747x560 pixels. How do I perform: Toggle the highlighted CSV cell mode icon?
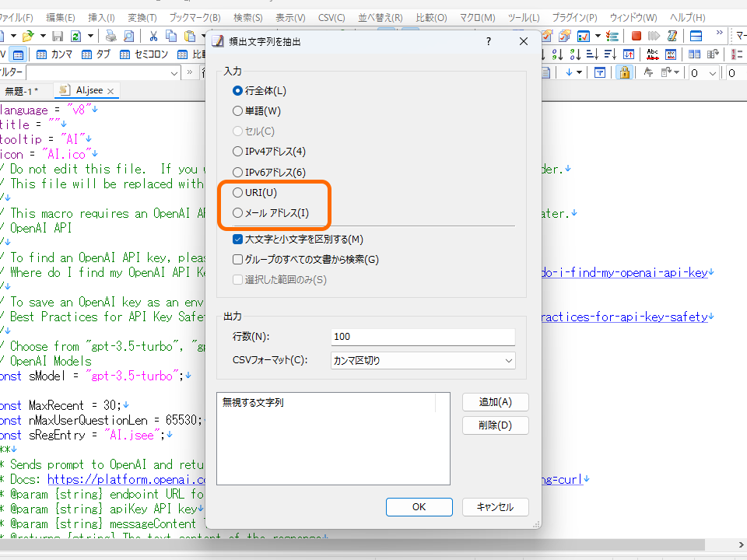(x=18, y=54)
